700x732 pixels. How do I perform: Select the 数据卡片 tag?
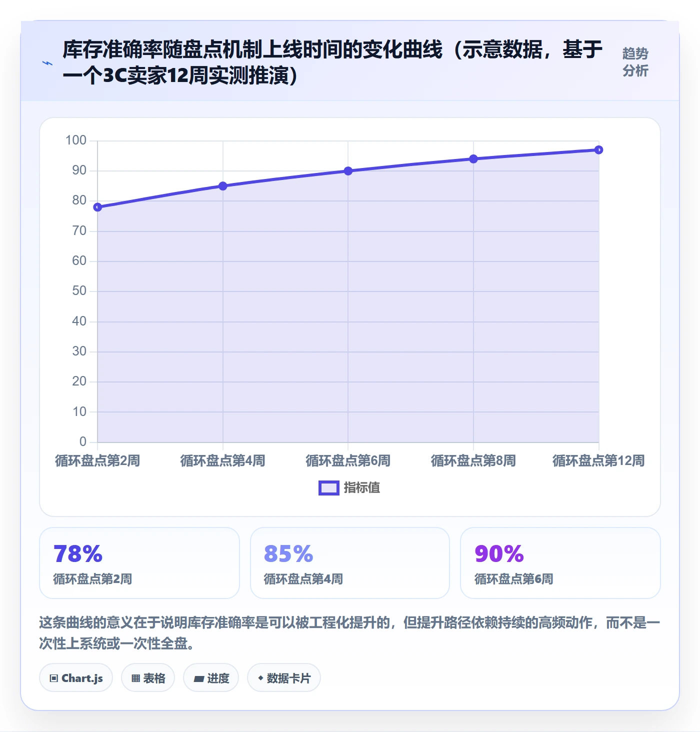click(x=284, y=678)
